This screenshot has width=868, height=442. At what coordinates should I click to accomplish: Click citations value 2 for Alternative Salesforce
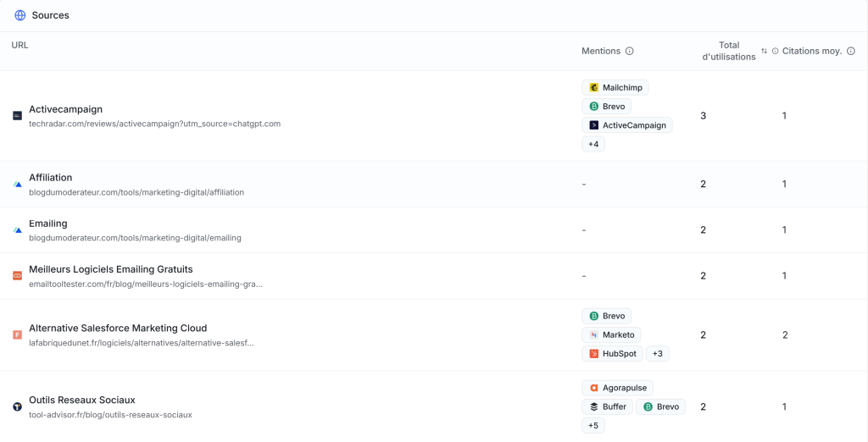click(x=785, y=334)
